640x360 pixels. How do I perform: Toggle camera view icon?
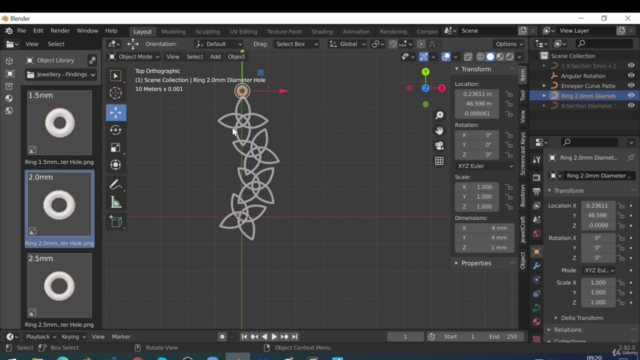point(439,146)
